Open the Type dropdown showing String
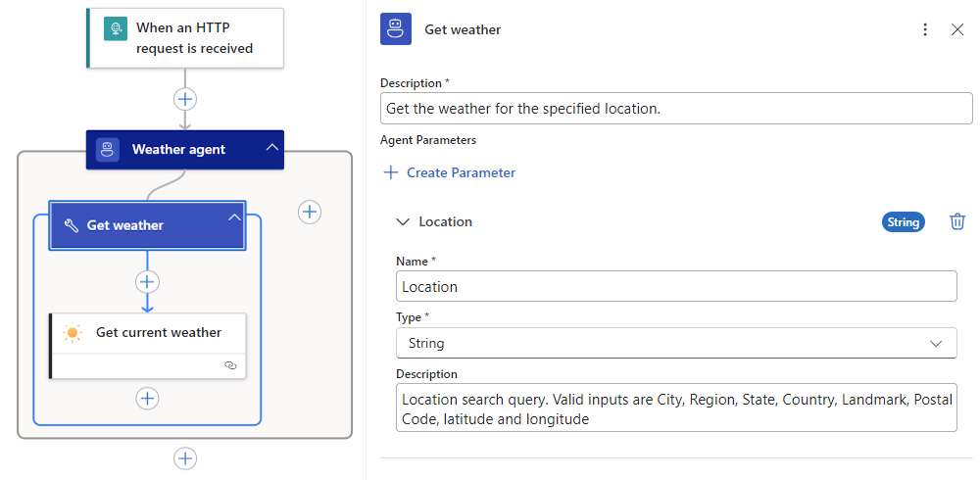 coord(675,343)
